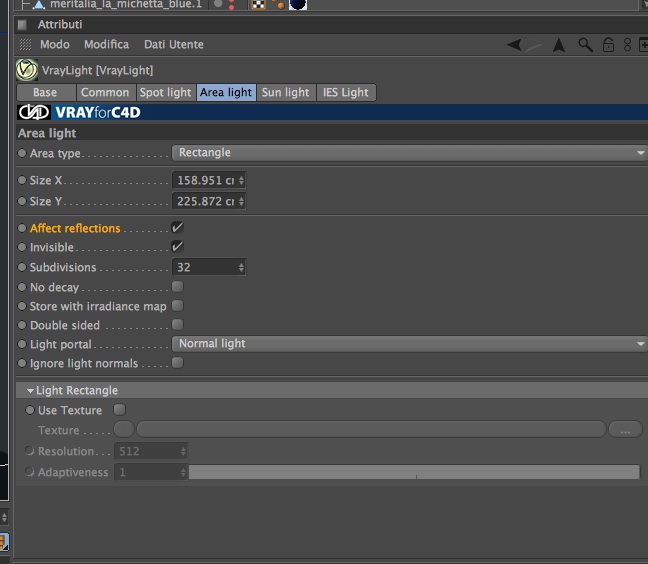This screenshot has height=564, width=648.
Task: Click the VrayLight object icon
Action: (27, 69)
